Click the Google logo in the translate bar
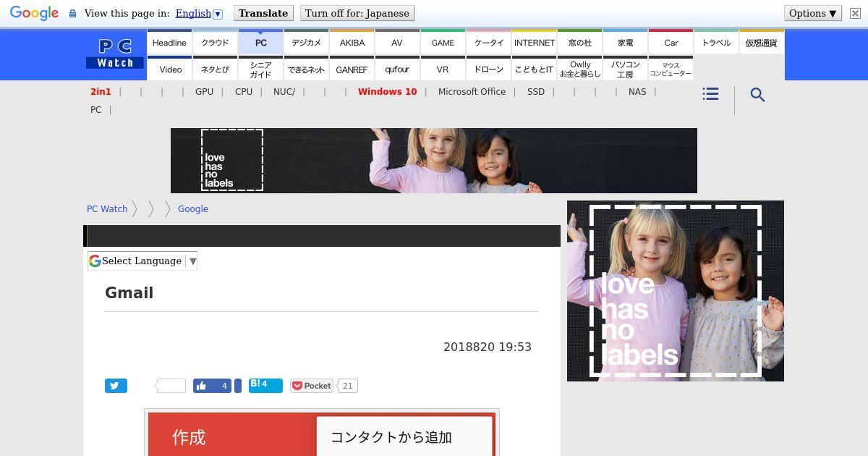Screen dimensions: 868x456 tap(34, 13)
